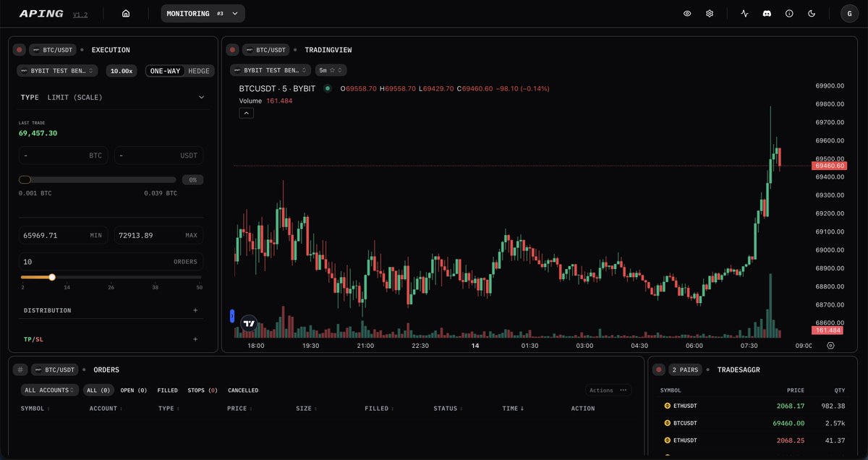Click the green record dot on the EXECUTION panel

click(x=19, y=49)
